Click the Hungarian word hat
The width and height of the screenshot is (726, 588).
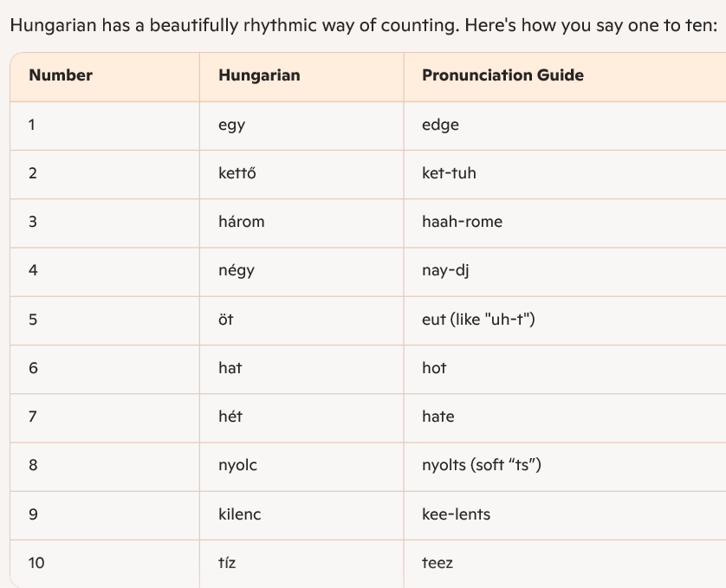click(230, 368)
